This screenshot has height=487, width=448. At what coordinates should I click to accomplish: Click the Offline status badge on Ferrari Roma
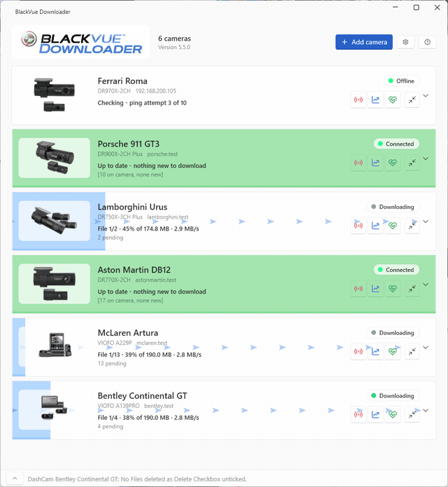tap(402, 81)
